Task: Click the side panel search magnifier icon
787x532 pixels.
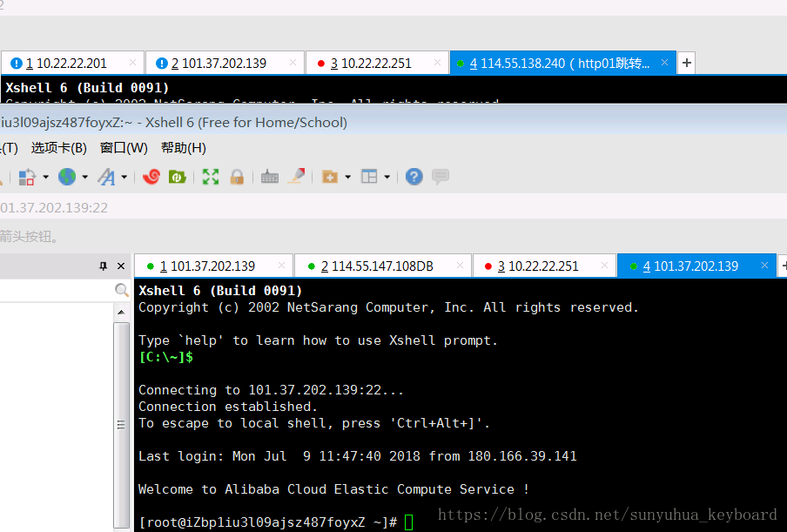Action: point(122,290)
